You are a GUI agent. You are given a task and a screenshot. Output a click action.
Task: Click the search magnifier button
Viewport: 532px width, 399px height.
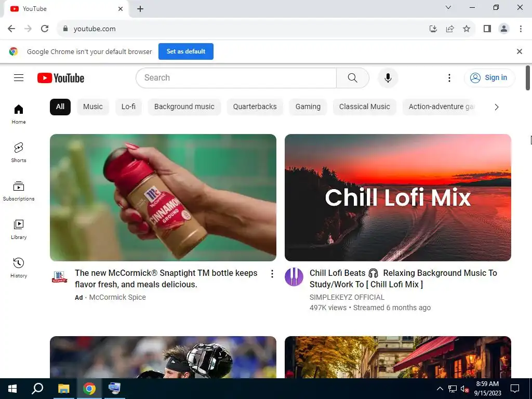(x=353, y=78)
